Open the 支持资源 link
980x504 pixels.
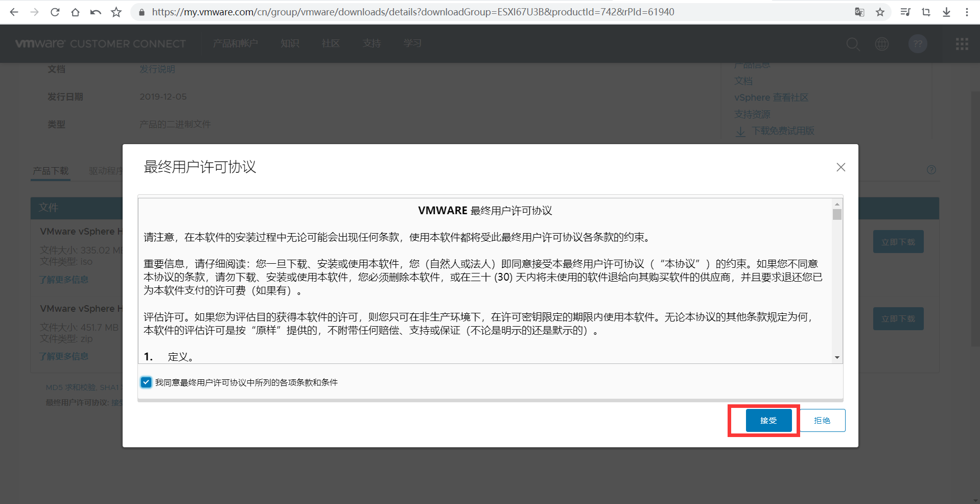pos(752,114)
